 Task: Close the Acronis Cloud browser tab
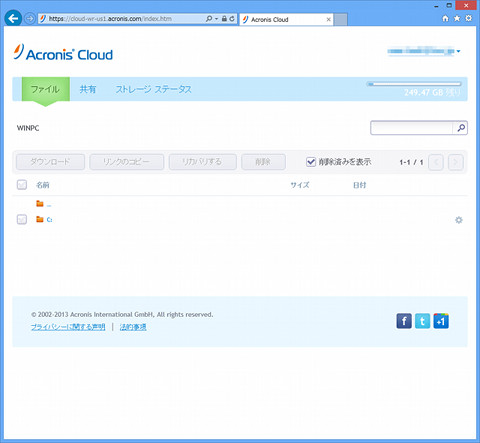(328, 19)
